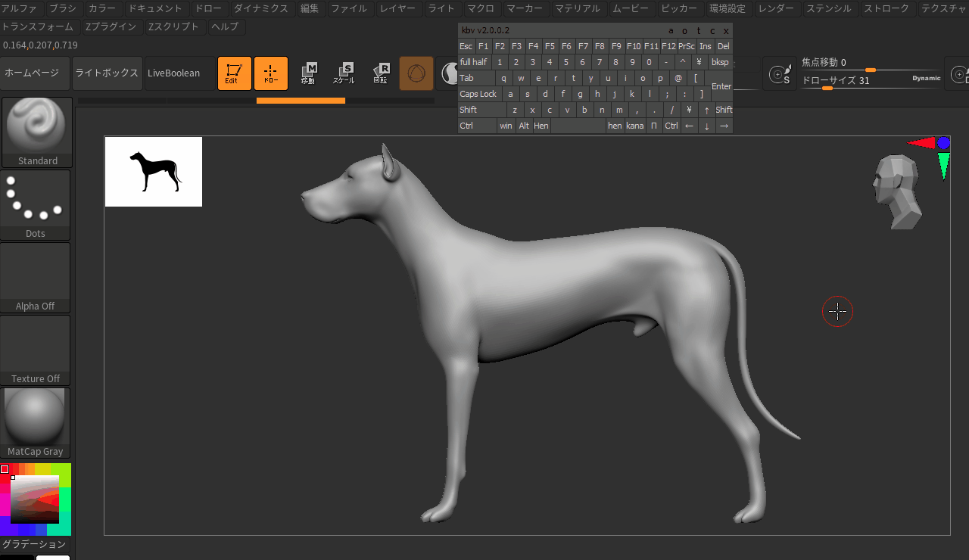Click the current stroke shape icon
The image size is (969, 560).
click(449, 73)
